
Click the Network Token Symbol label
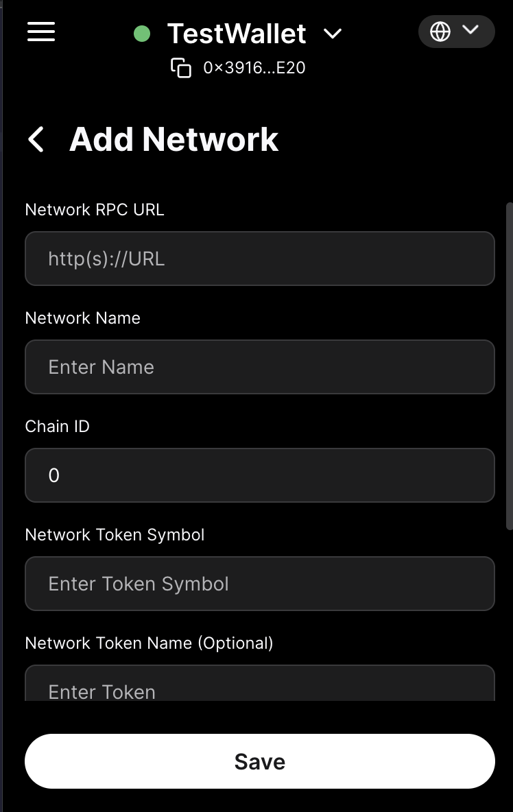pos(115,535)
